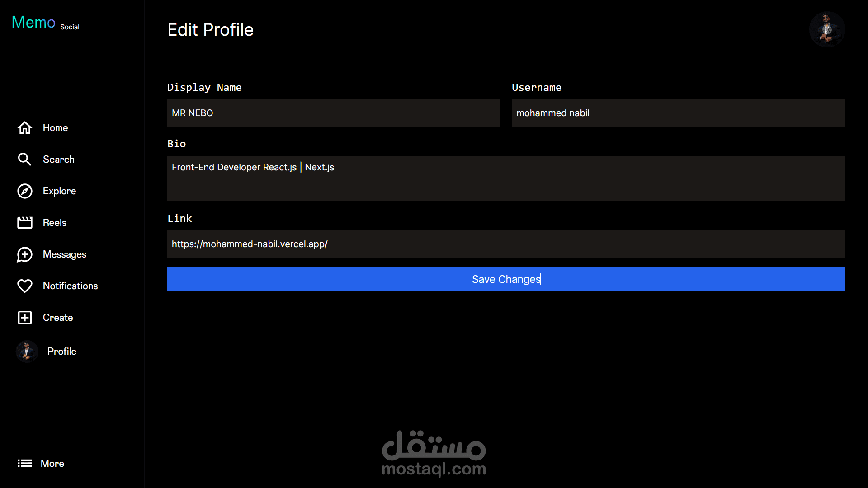
Task: Click top-right user avatar photo
Action: click(x=827, y=29)
